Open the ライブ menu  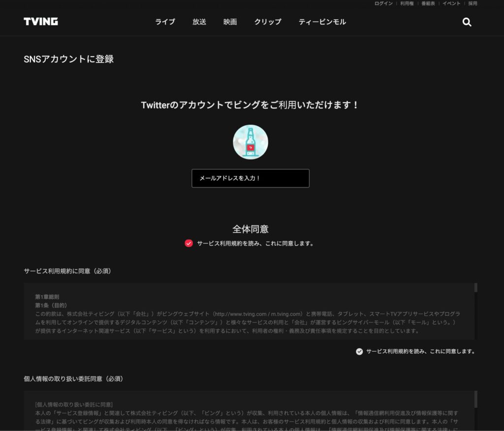click(165, 22)
